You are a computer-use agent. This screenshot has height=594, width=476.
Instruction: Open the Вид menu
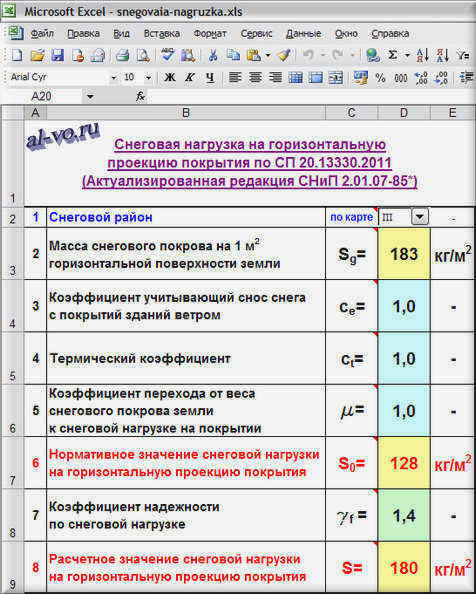[x=121, y=34]
